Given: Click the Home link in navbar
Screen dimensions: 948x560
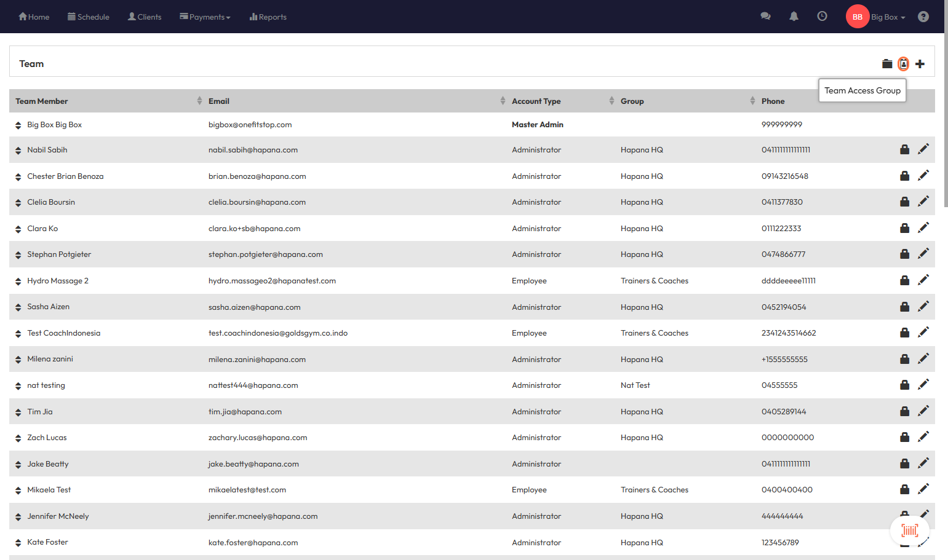Looking at the screenshot, I should click(34, 17).
